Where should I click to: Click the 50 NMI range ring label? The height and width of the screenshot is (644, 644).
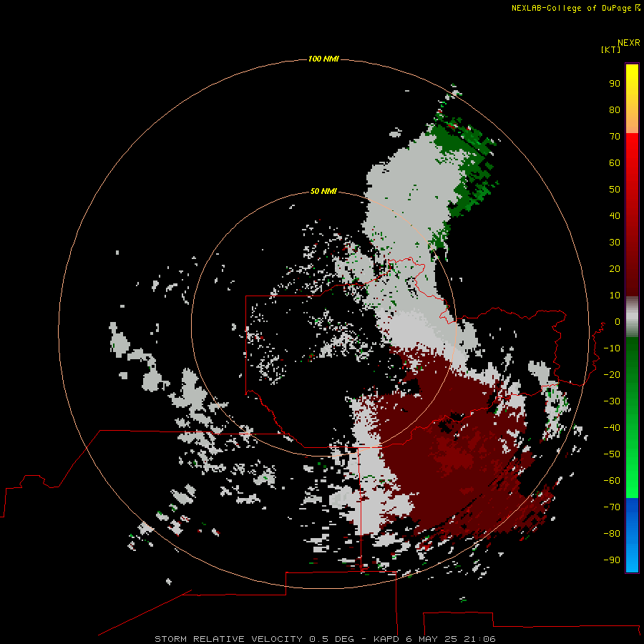point(323,191)
